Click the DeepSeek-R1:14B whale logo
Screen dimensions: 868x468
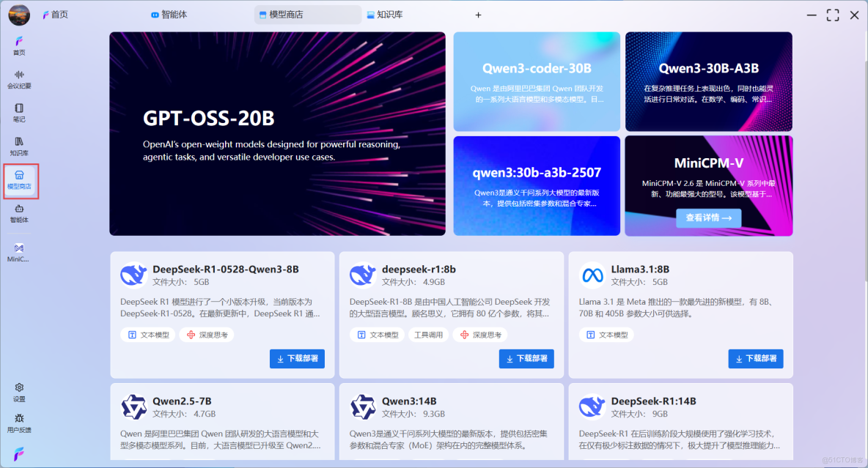click(592, 407)
